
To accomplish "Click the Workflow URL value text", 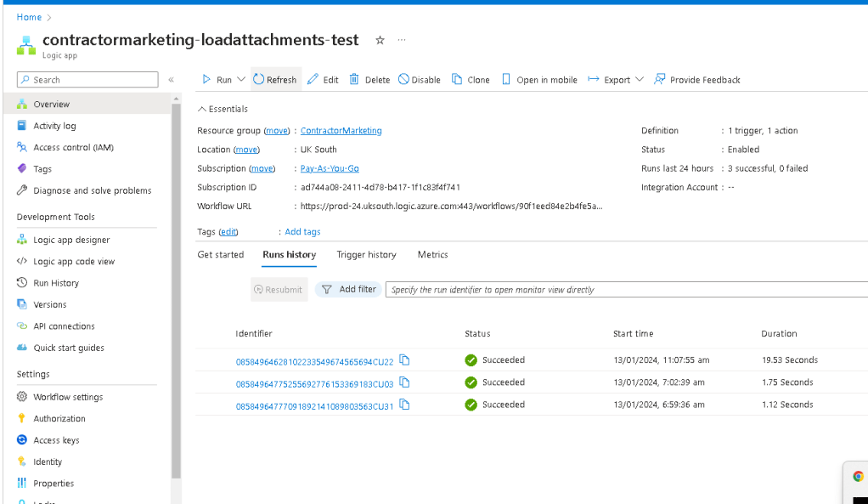I will 451,206.
